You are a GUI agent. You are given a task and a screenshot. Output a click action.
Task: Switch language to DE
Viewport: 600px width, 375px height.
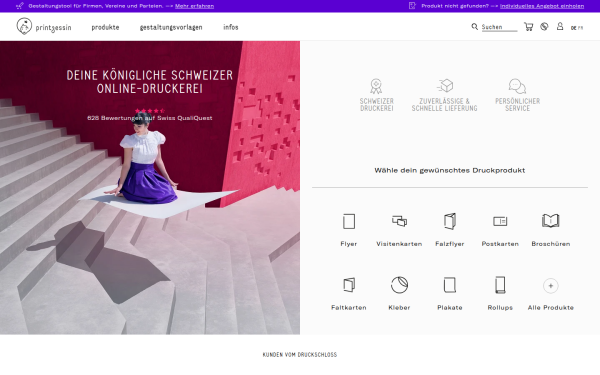pos(573,28)
